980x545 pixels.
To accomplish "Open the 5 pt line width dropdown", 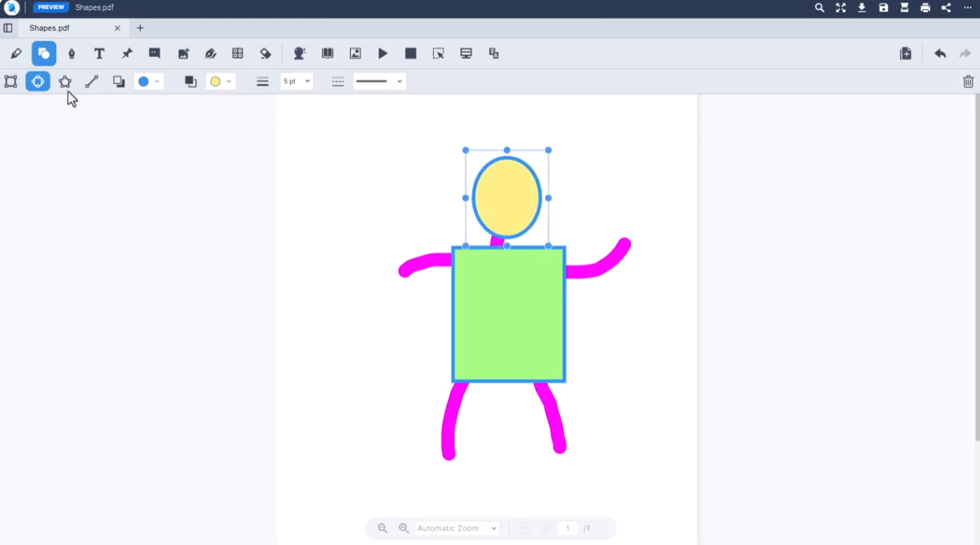I will tap(296, 81).
